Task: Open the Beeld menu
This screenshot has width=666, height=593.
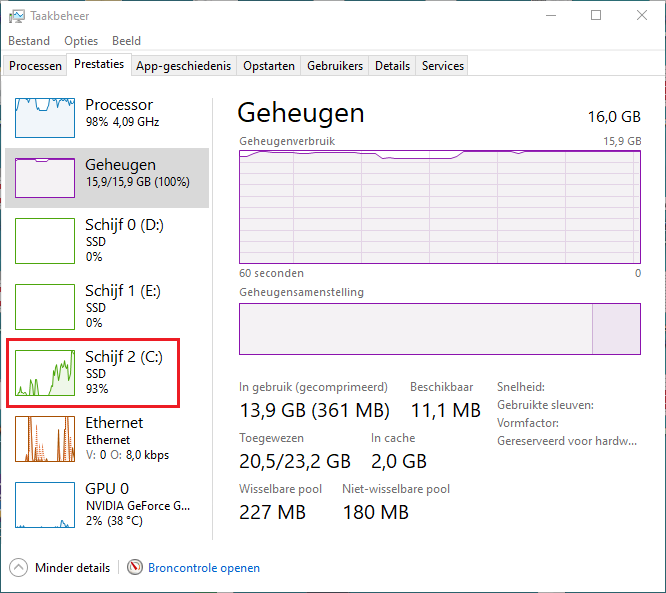Action: [126, 41]
